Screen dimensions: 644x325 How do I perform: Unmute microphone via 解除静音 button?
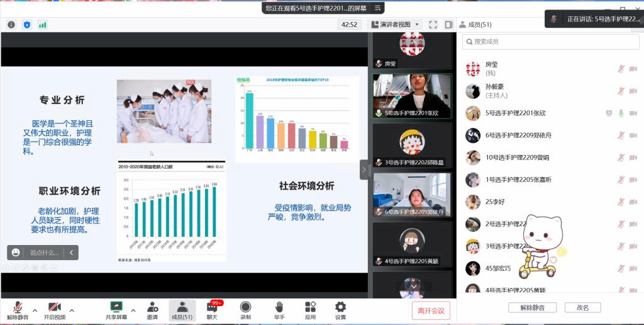[x=18, y=310]
